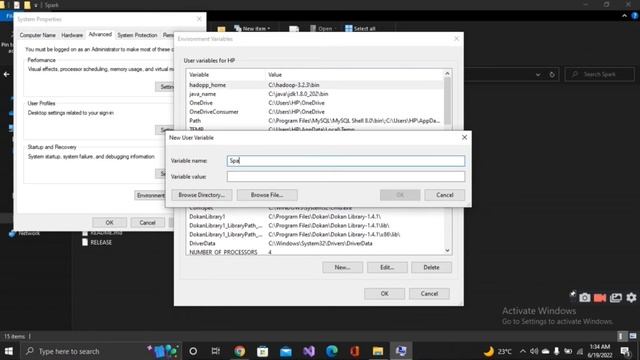Open Microsoft Store taskbar icon

[262, 351]
